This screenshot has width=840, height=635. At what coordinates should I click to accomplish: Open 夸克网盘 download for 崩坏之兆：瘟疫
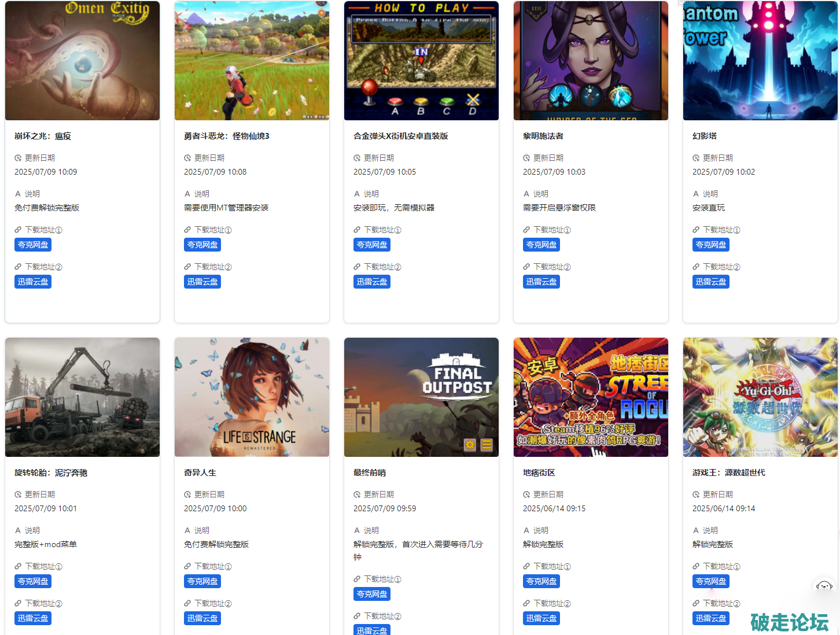(33, 245)
